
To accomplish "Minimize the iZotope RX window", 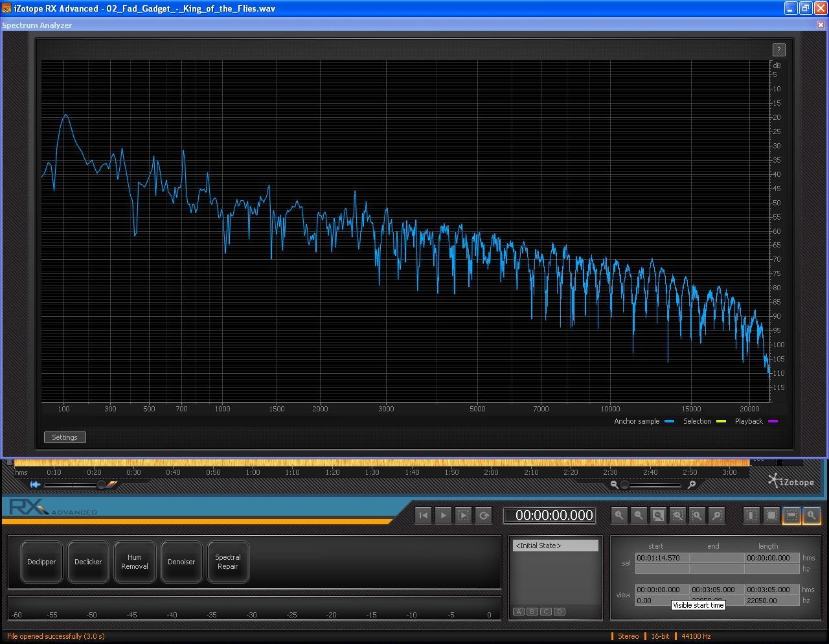I will coord(790,8).
